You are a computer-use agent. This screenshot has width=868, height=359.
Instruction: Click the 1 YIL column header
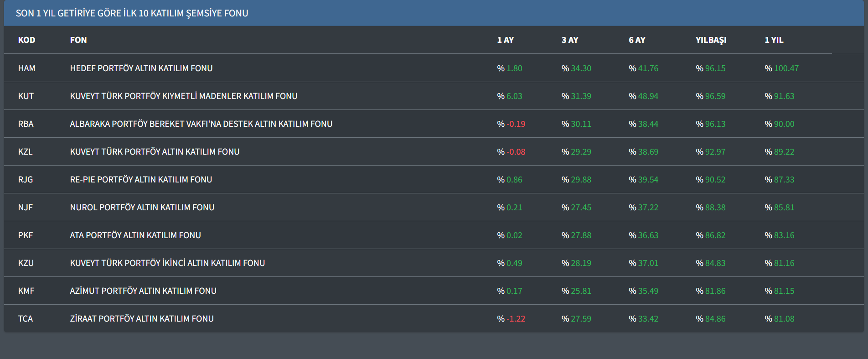coord(774,40)
